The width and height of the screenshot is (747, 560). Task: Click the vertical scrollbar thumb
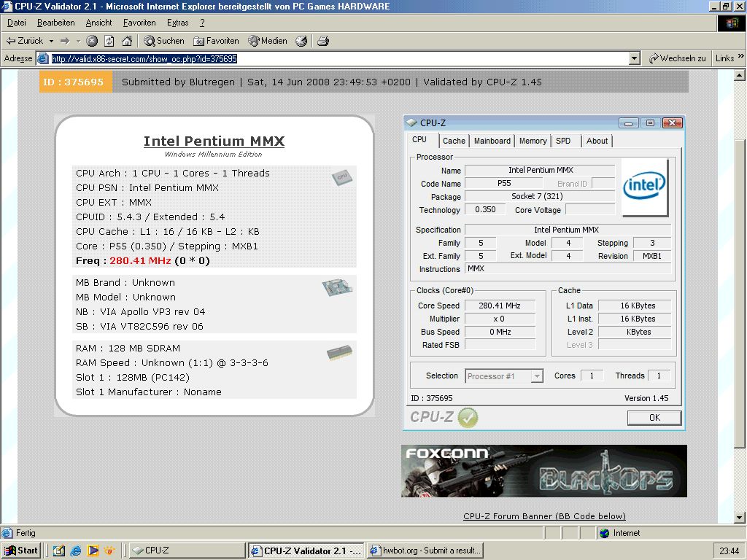point(740,293)
